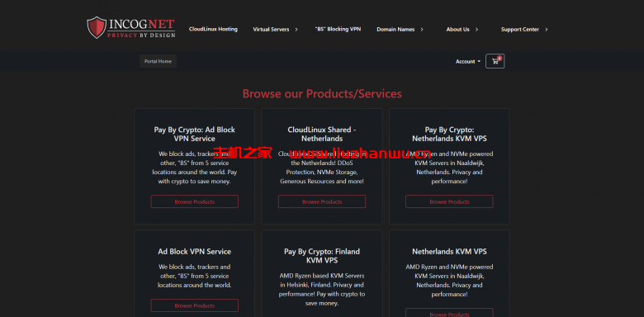This screenshot has width=644, height=317.
Task: Open the Account dropdown
Action: click(468, 62)
